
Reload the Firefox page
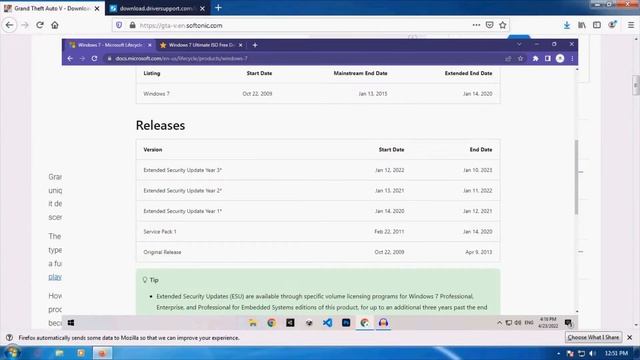(x=40, y=25)
